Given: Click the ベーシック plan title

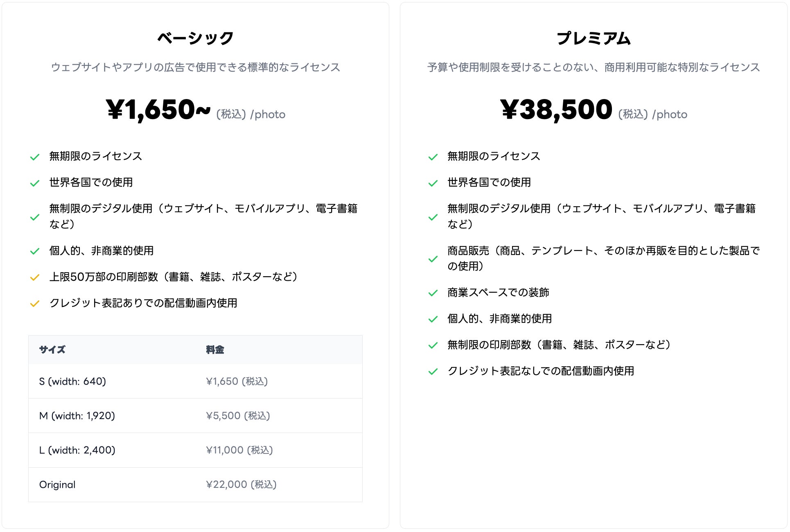Looking at the screenshot, I should pos(195,38).
